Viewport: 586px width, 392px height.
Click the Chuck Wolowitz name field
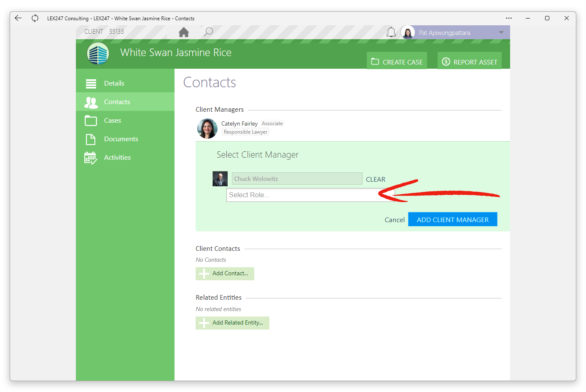tap(297, 179)
